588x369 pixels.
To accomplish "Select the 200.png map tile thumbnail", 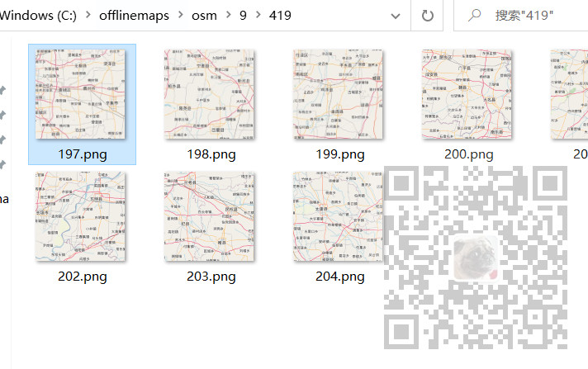I will tap(467, 94).
